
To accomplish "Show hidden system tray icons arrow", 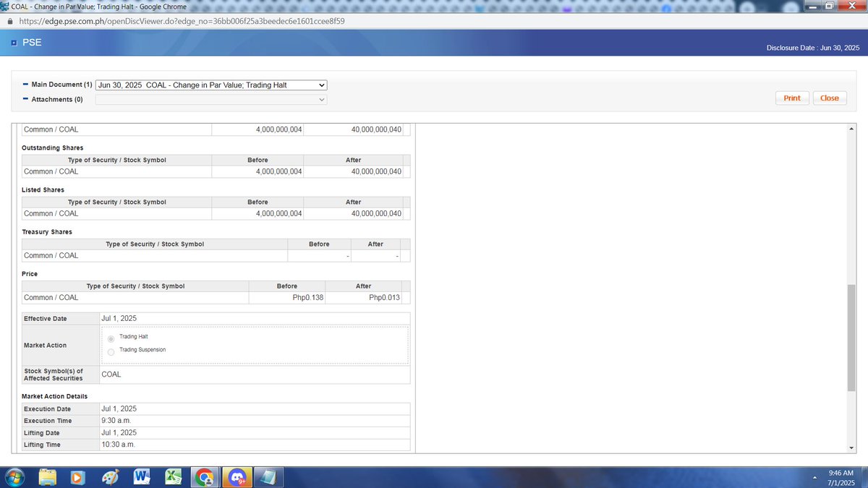I will click(x=816, y=477).
